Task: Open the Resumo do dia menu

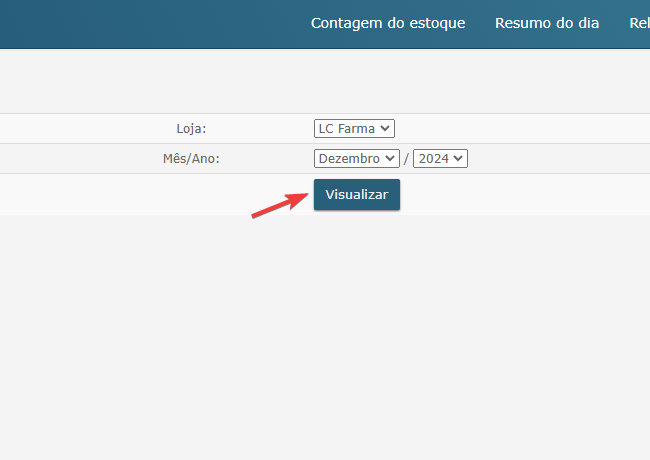Action: tap(547, 24)
